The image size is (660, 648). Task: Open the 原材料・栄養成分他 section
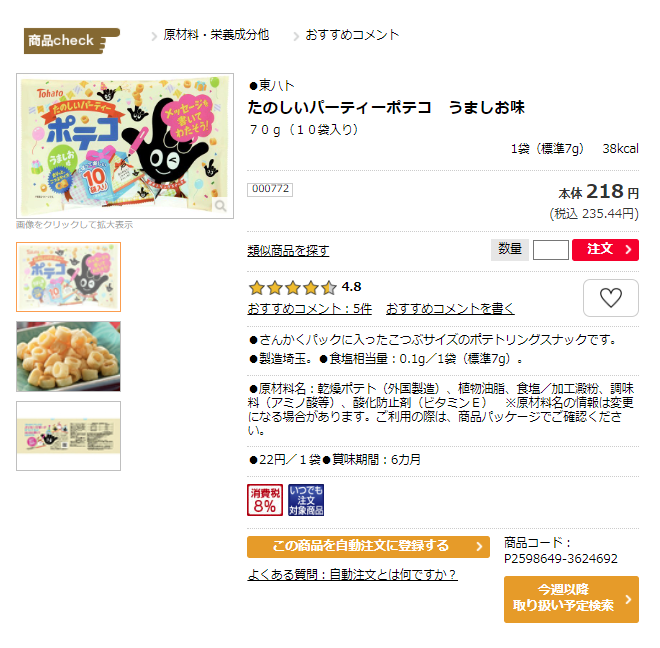pyautogui.click(x=215, y=35)
